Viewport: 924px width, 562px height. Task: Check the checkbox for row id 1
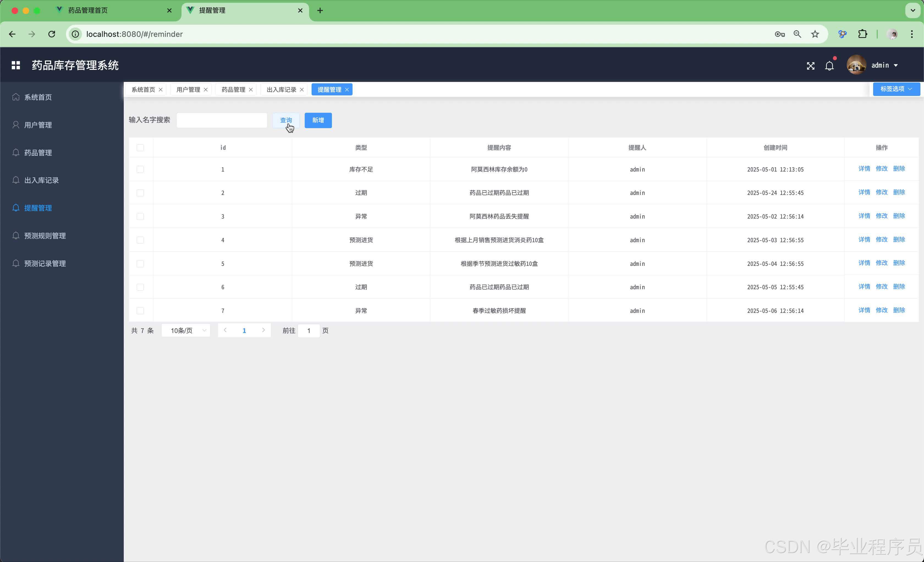pos(140,169)
